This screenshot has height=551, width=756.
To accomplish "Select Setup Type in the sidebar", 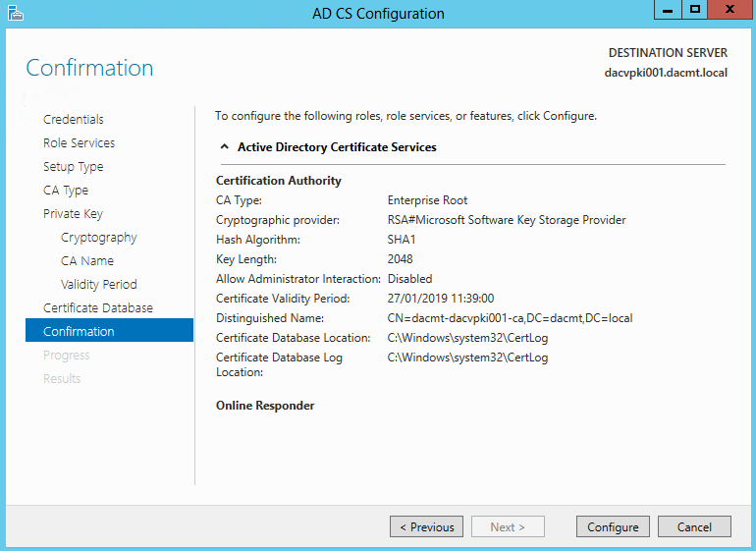I will click(x=74, y=166).
